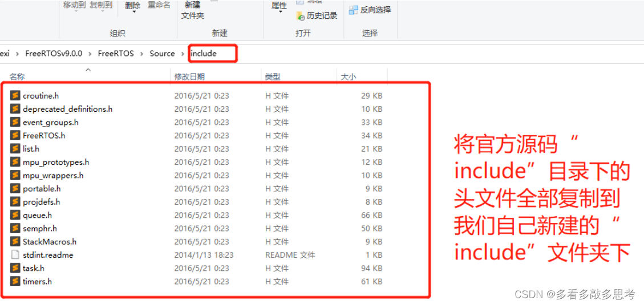The image size is (644, 305).
Task: Go to FreeRTOSv9.0.0 in the address bar
Action: 54,54
